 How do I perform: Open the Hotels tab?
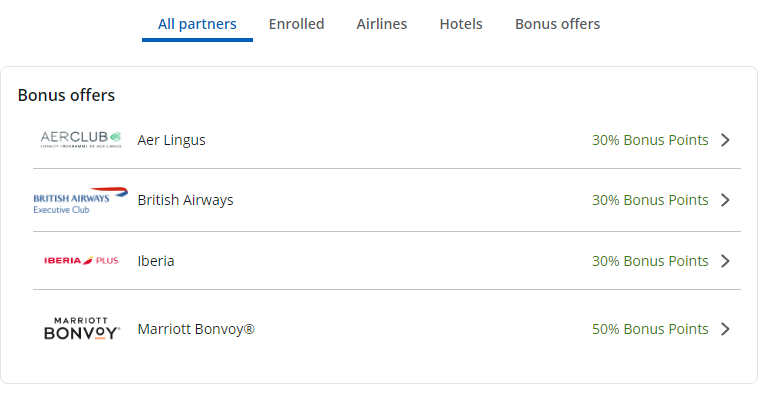click(x=461, y=24)
